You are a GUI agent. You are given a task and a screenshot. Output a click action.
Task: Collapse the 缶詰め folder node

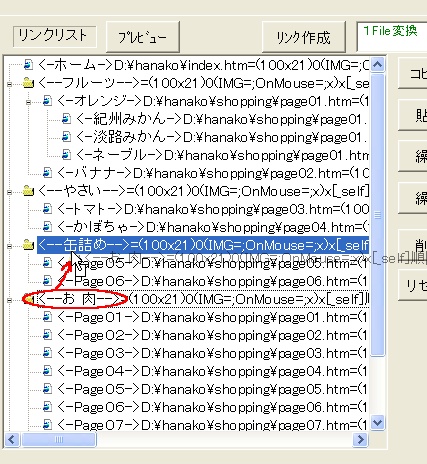tap(10, 246)
